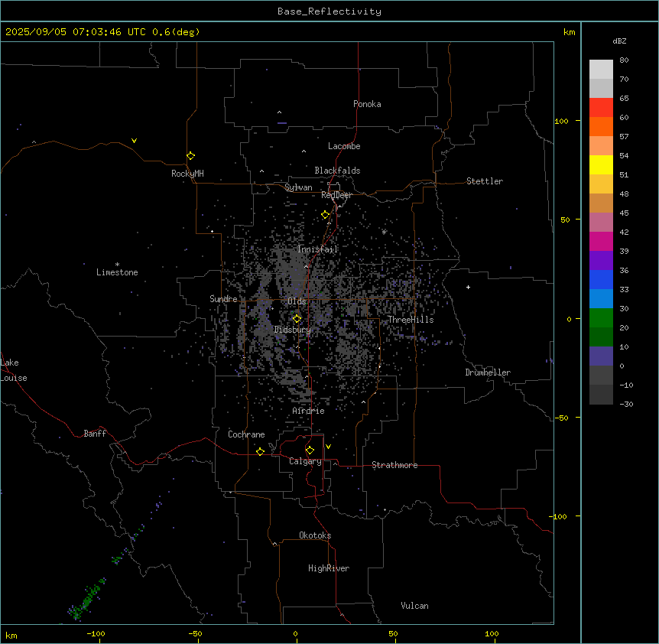Click the yellow km label at bottom left corner
Image resolution: width=659 pixels, height=644 pixels.
click(11, 635)
